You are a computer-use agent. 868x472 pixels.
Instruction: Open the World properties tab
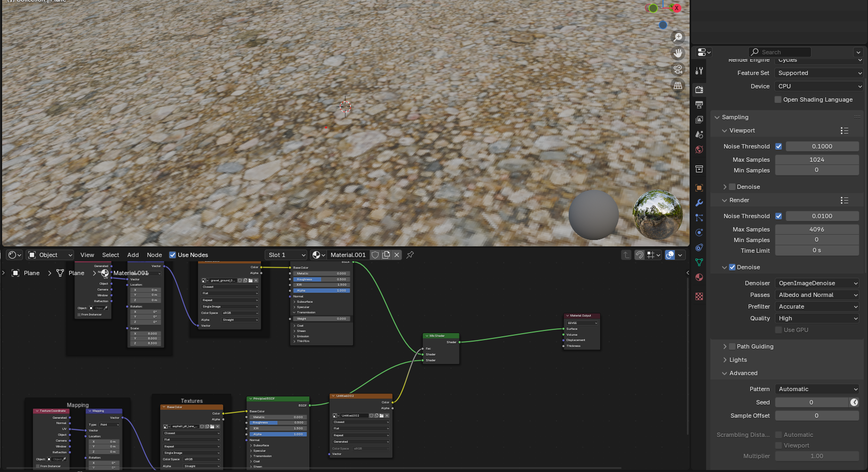[x=699, y=150]
